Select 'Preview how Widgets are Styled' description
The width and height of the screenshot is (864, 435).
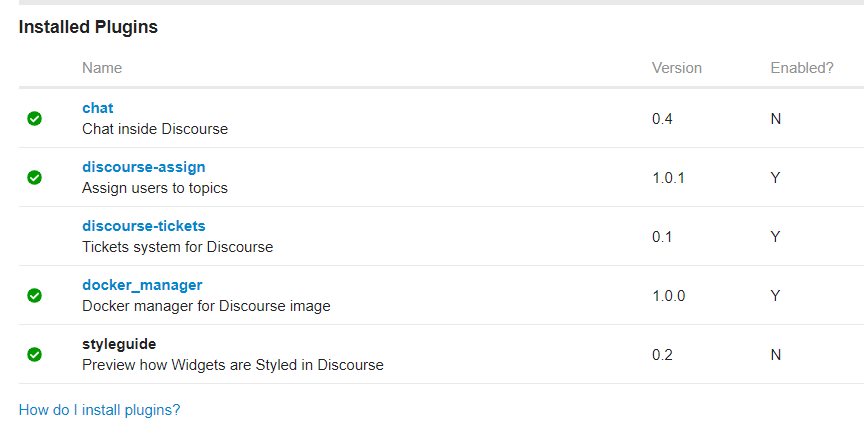(x=233, y=365)
